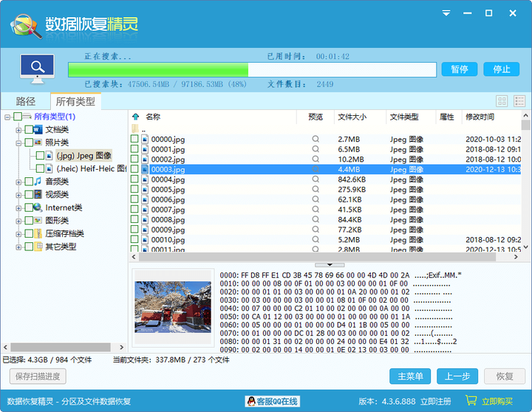
Task: Click the 保存扫描进度 button
Action: 38,376
